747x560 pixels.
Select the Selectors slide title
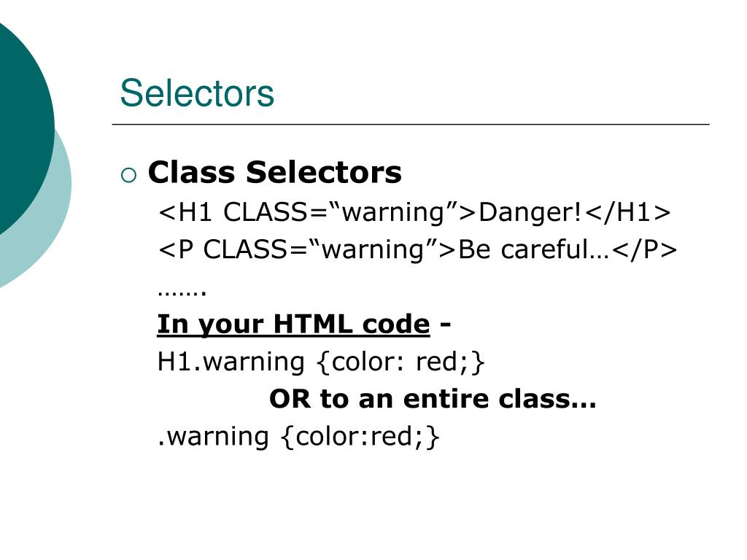[197, 93]
